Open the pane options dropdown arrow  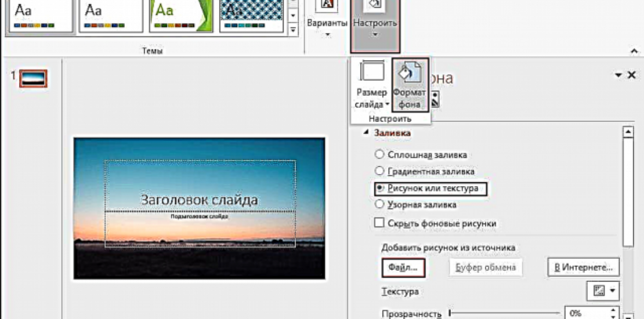619,75
